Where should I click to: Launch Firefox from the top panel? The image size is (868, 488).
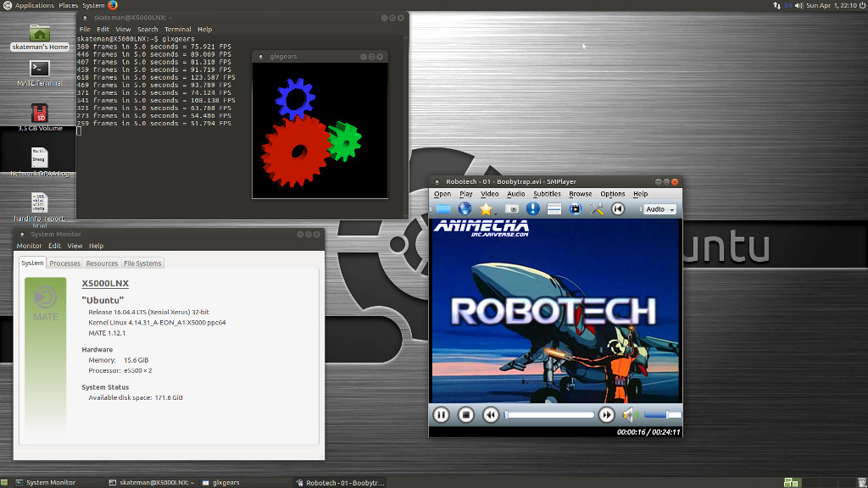click(113, 6)
